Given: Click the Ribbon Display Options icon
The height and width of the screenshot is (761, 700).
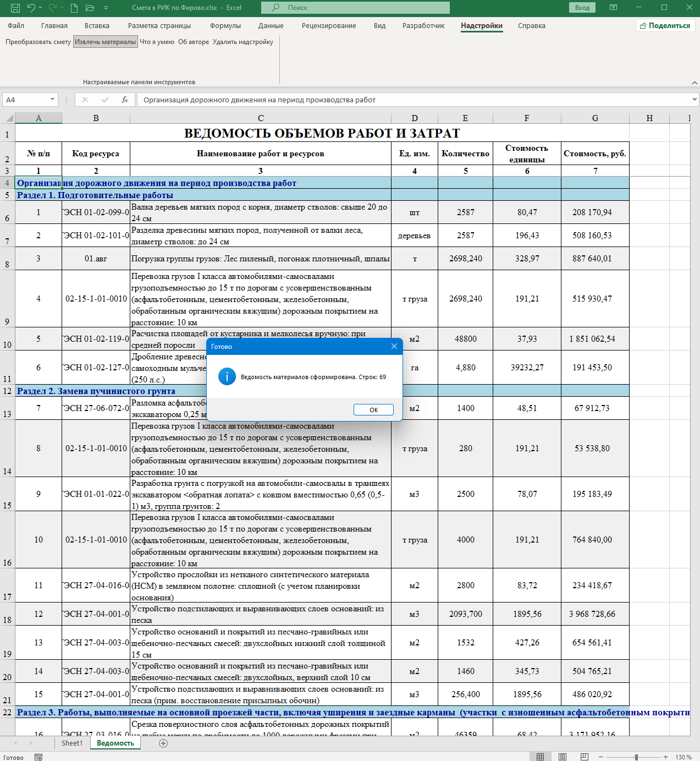Looking at the screenshot, I should (x=613, y=8).
